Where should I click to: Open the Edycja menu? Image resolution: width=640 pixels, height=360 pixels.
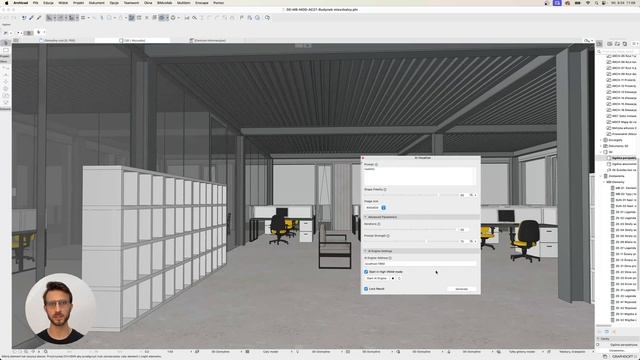point(48,3)
